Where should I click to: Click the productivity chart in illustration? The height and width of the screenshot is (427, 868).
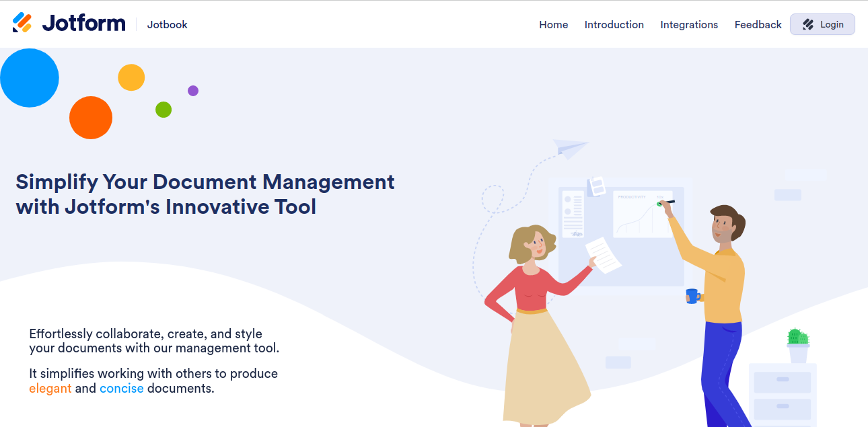coord(643,215)
